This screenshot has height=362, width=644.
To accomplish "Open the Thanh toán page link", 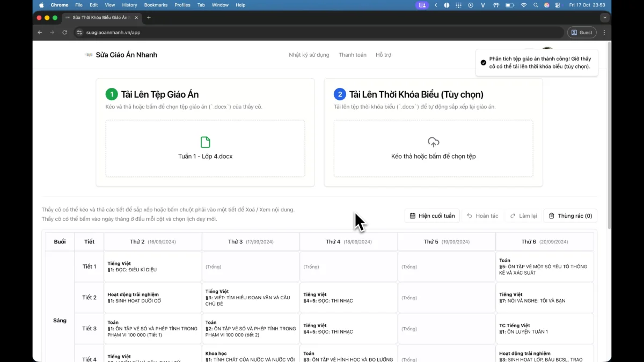I will click(353, 55).
